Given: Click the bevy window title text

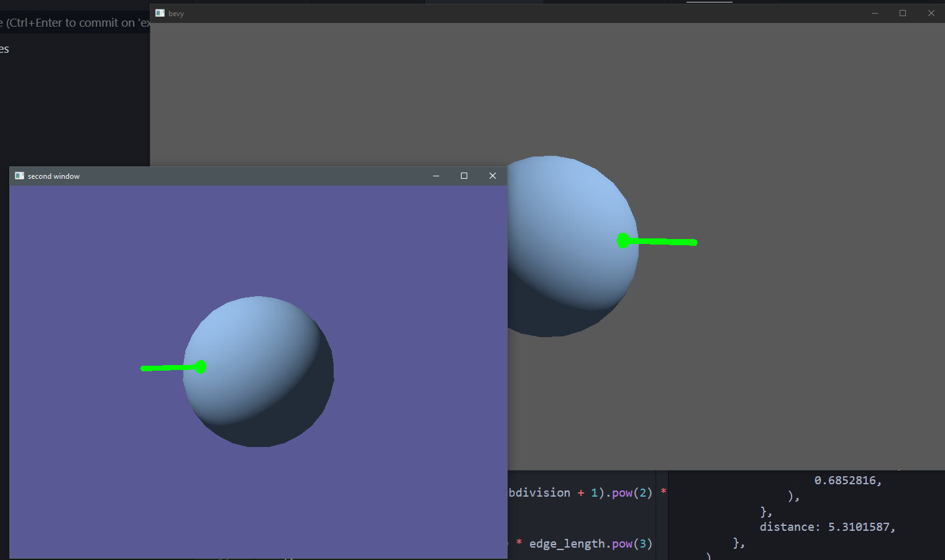Looking at the screenshot, I should click(176, 12).
